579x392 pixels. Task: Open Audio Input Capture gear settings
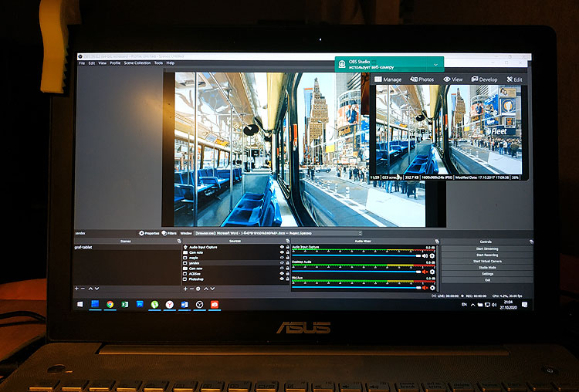point(432,255)
